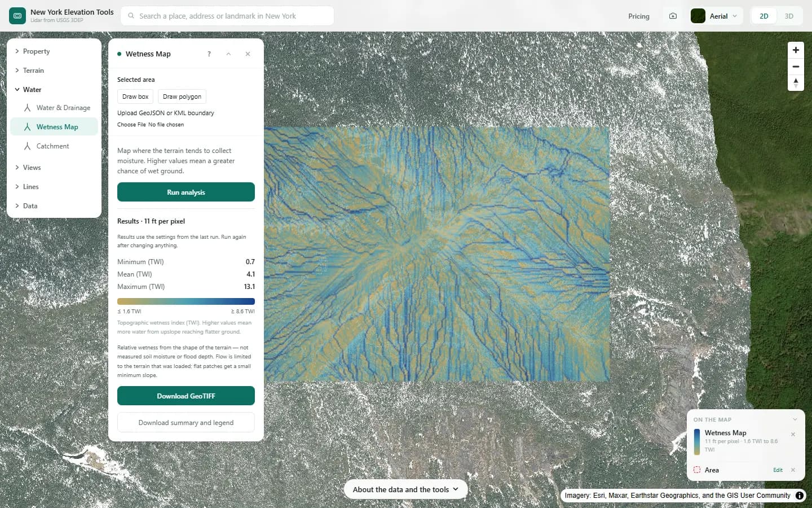Open the Pricing page

pyautogui.click(x=639, y=16)
